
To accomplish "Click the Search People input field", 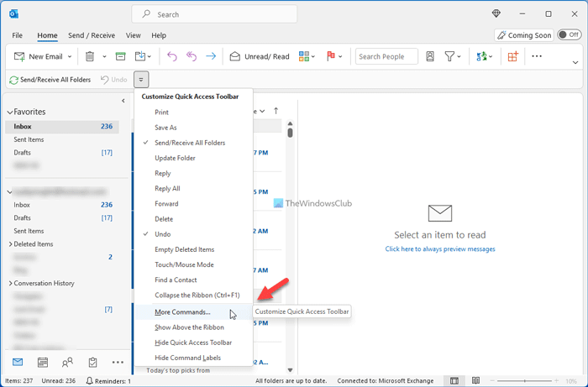I will pyautogui.click(x=386, y=56).
